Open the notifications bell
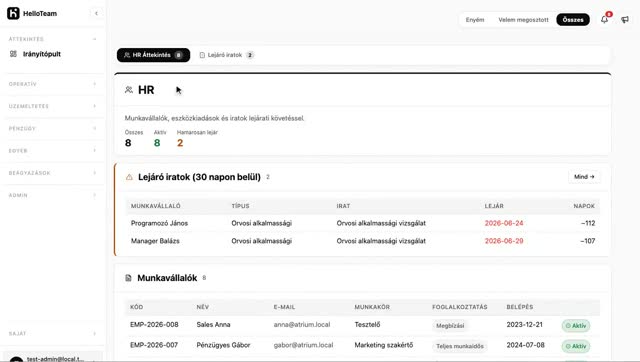The height and width of the screenshot is (362, 640). 604,19
